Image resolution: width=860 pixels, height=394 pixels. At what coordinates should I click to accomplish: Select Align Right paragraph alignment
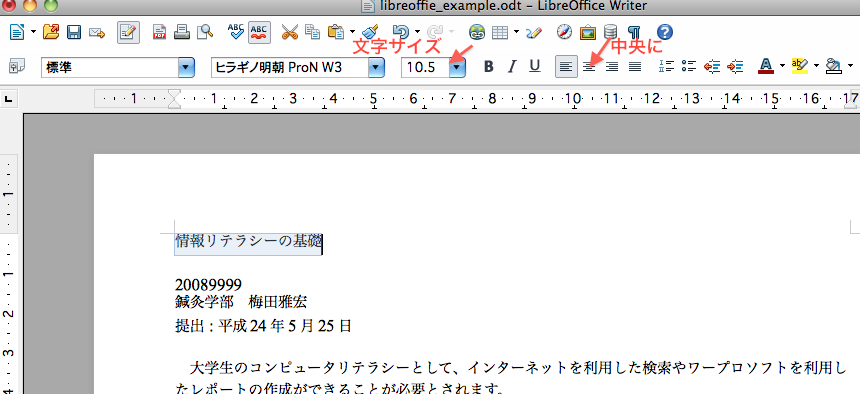point(612,67)
